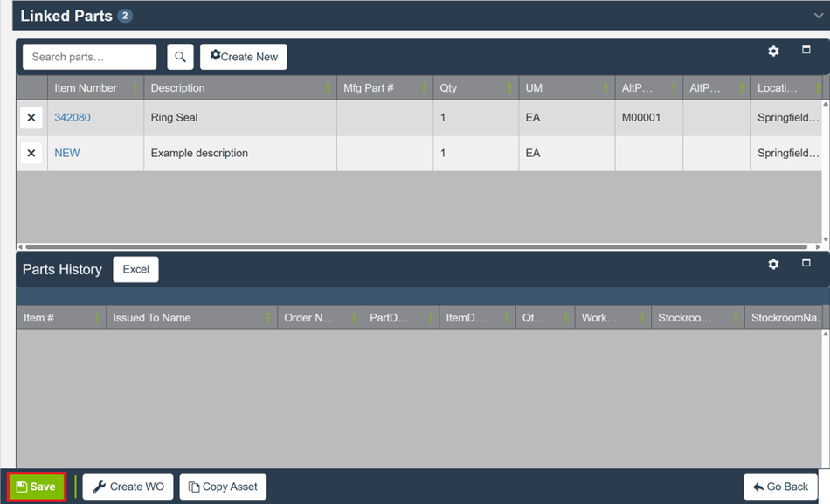Export parts history to Excel
This screenshot has width=830, height=504.
(135, 269)
